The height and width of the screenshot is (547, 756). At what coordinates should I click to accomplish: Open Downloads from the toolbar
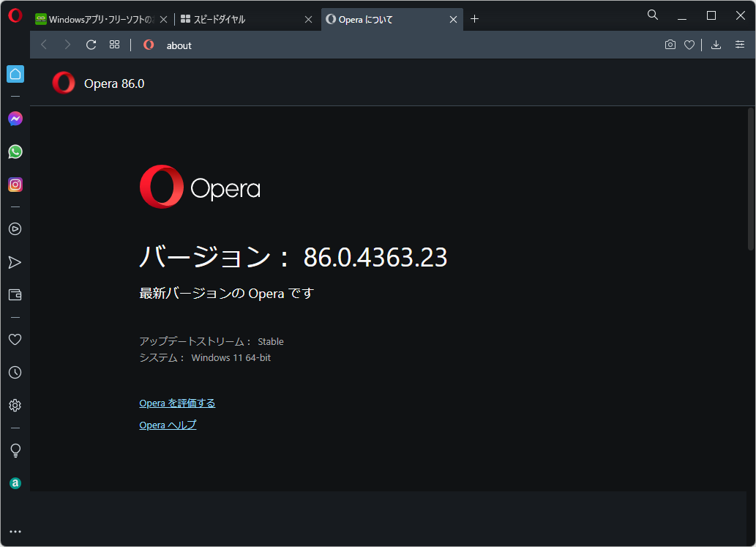pyautogui.click(x=716, y=45)
